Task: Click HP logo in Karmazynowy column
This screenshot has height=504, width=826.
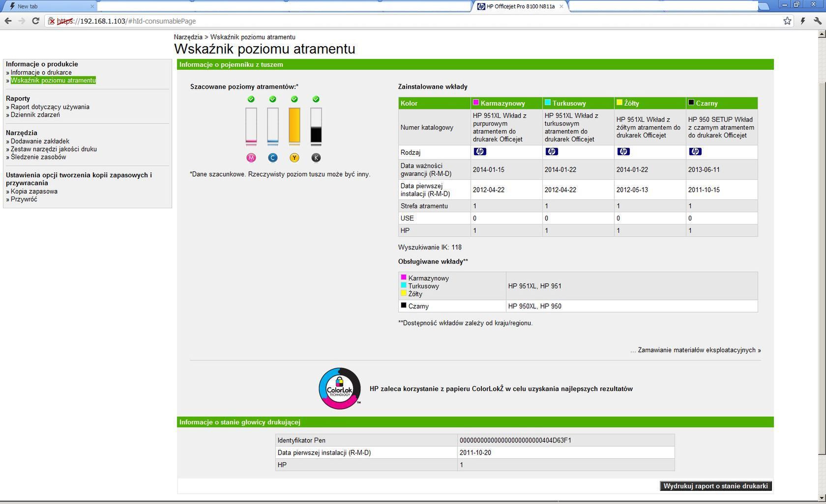Action: (480, 152)
